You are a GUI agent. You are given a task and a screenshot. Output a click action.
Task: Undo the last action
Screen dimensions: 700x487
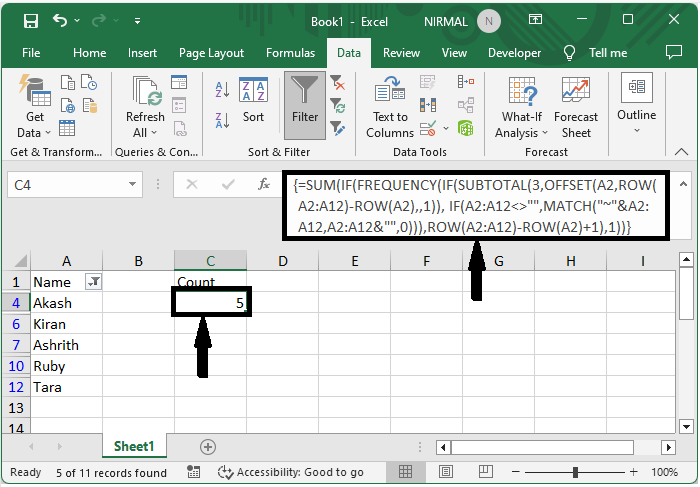click(60, 20)
